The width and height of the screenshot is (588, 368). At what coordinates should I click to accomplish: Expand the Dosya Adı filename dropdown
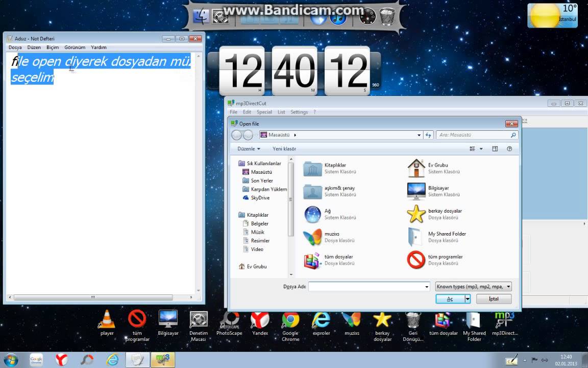[426, 287]
